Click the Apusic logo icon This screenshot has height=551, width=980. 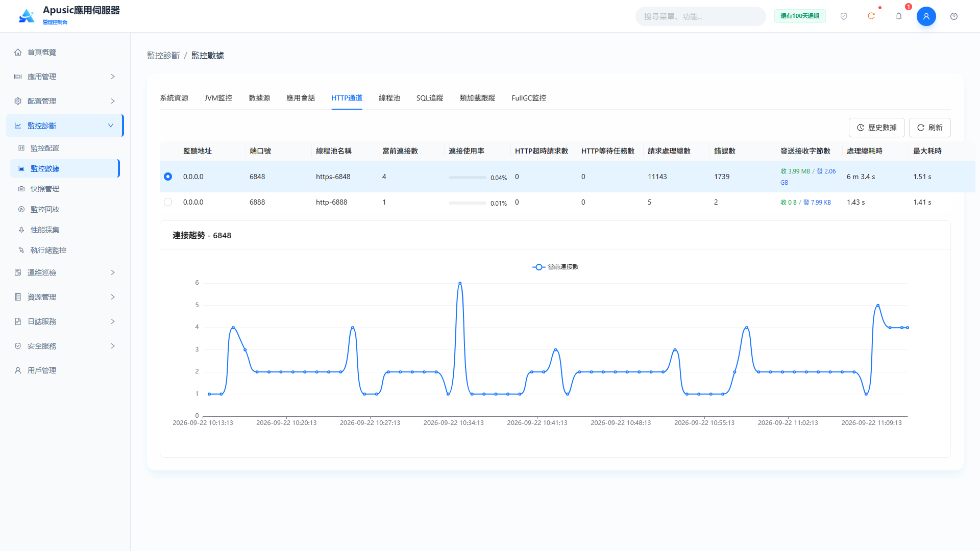tap(27, 16)
